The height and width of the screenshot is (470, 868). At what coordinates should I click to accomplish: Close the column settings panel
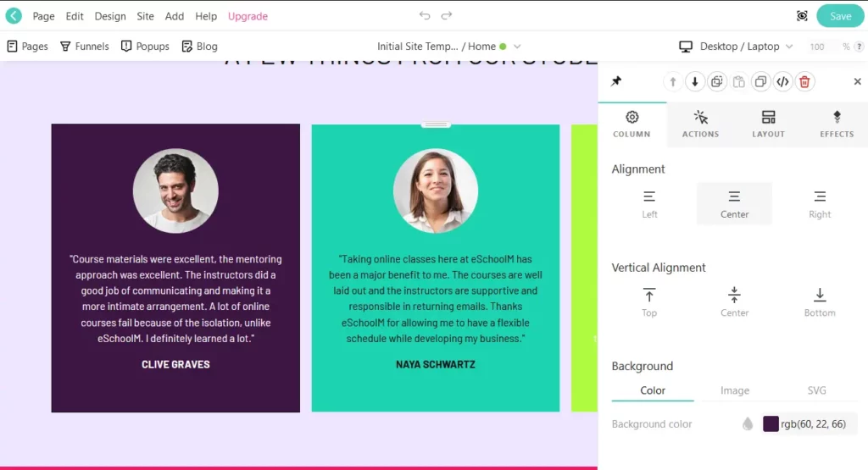pos(858,81)
